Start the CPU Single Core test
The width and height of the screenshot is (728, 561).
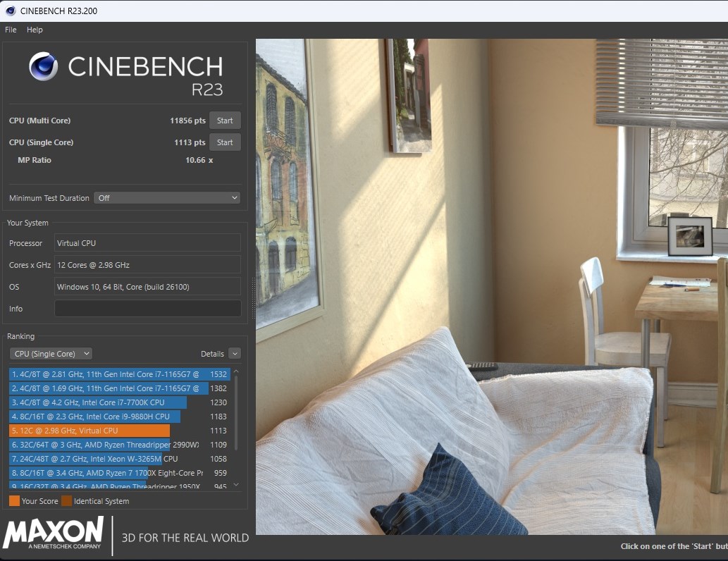225,142
